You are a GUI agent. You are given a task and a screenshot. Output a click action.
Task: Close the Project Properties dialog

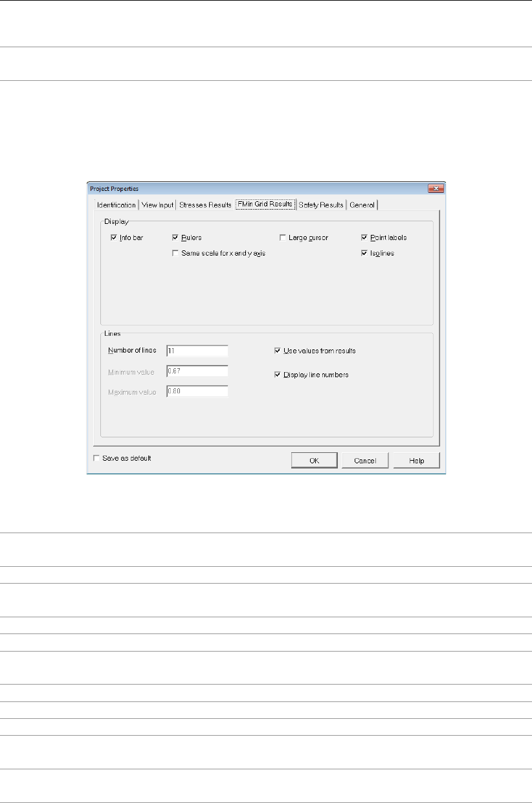[x=435, y=188]
